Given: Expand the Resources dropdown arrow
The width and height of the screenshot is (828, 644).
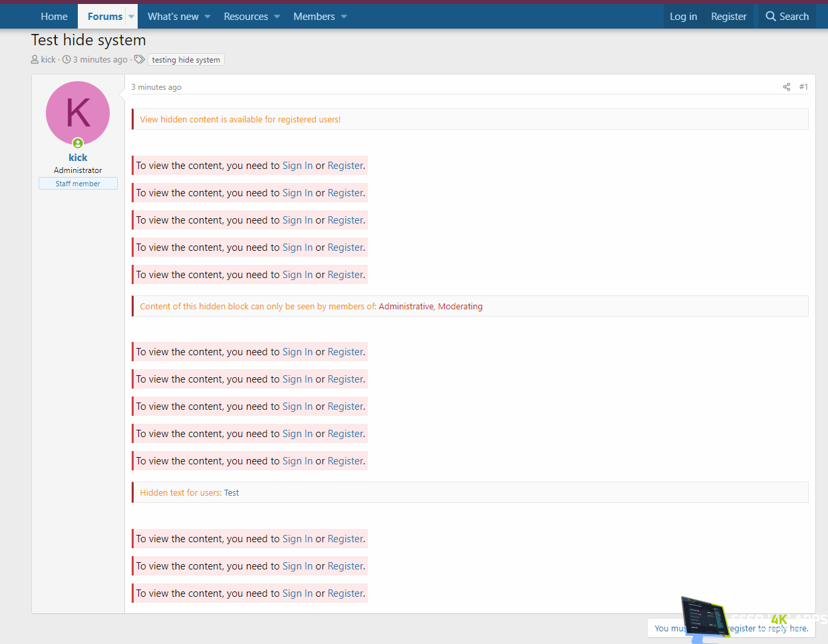Looking at the screenshot, I should tap(277, 17).
